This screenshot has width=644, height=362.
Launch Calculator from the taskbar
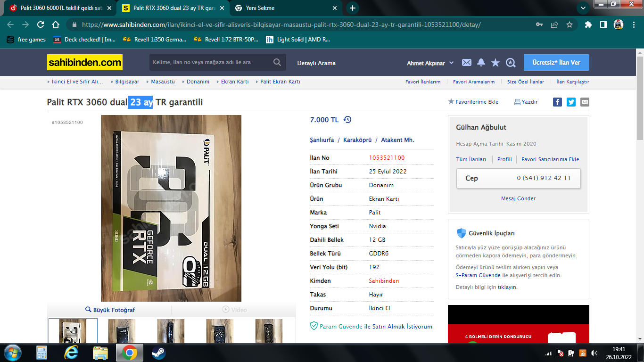(x=42, y=353)
